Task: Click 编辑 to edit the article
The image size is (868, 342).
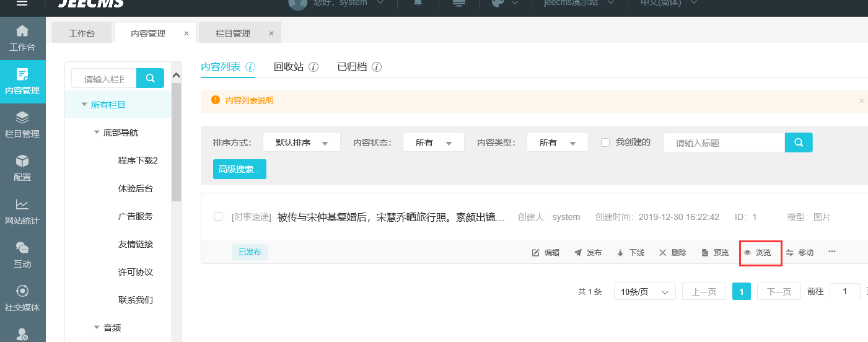Action: coord(546,253)
